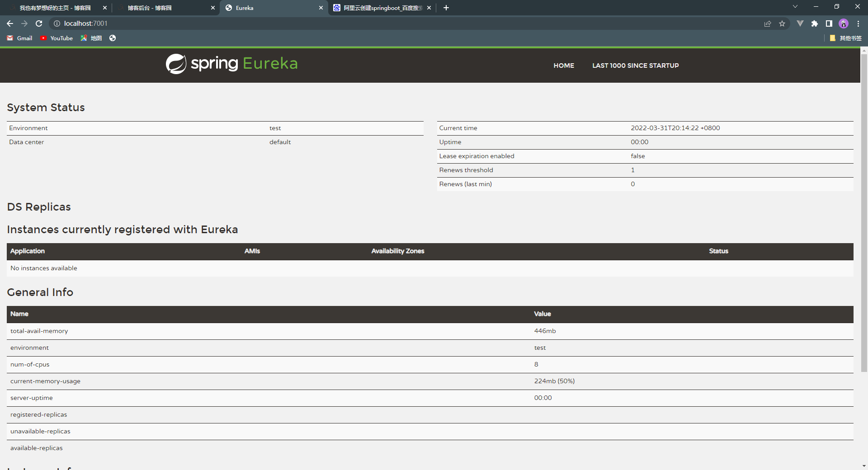868x470 pixels.
Task: Open the Gmail bookmark
Action: click(19, 38)
